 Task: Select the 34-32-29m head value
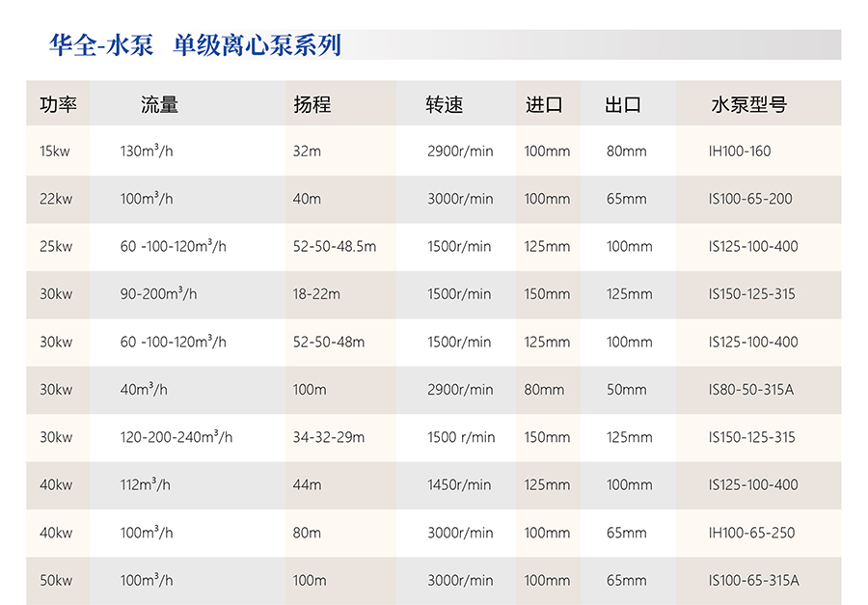329,437
